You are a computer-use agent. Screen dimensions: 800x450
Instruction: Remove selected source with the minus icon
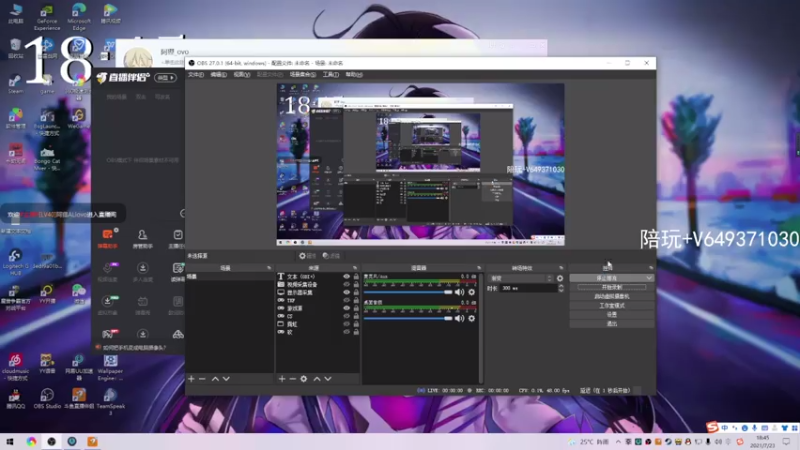point(292,379)
